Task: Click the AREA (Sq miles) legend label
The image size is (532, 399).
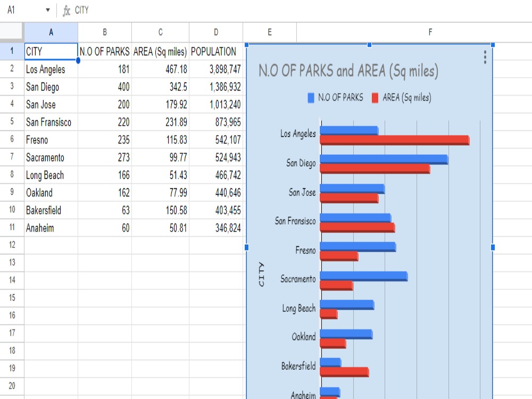Action: pos(407,98)
